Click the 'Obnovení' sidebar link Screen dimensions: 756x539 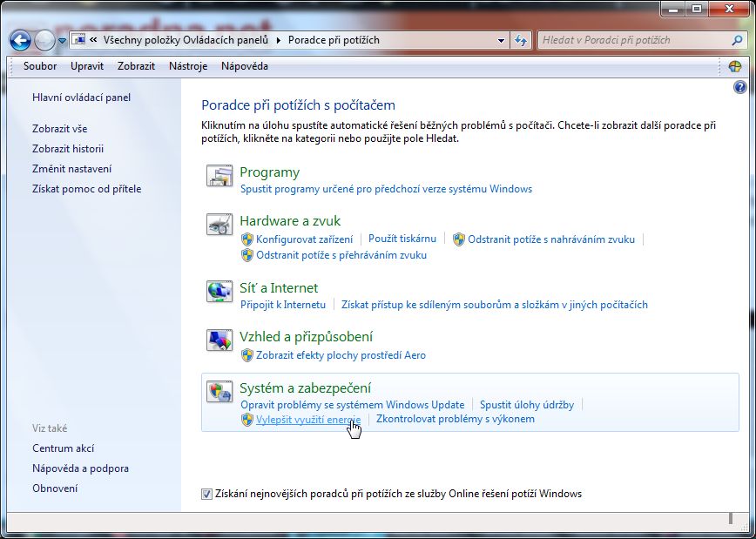(55, 488)
